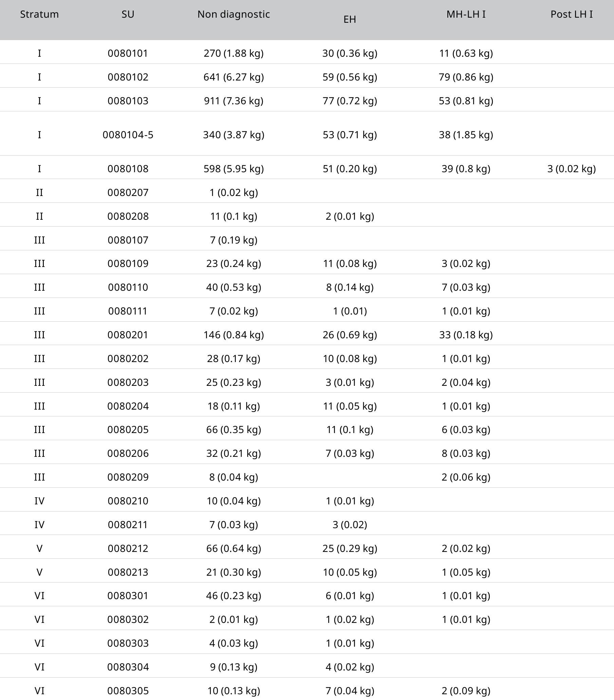
Task: Click the 641 (6.27 kg) cell
Action: (x=234, y=77)
